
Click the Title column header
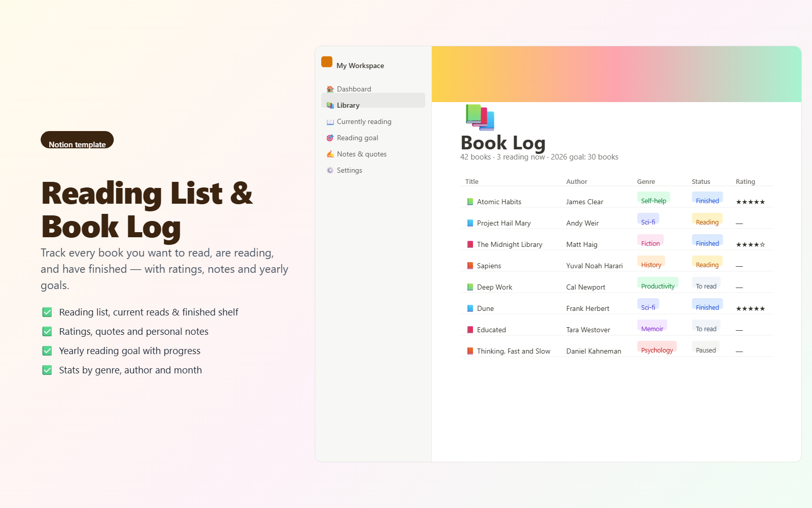(472, 181)
